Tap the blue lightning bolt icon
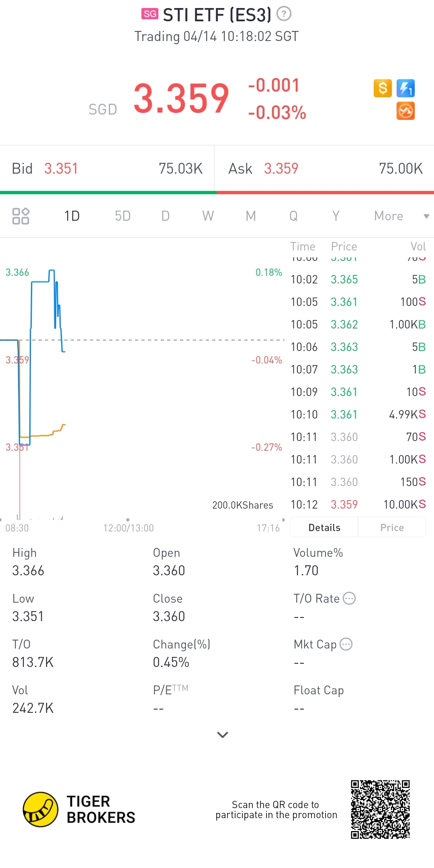Image resolution: width=434 pixels, height=868 pixels. [405, 88]
